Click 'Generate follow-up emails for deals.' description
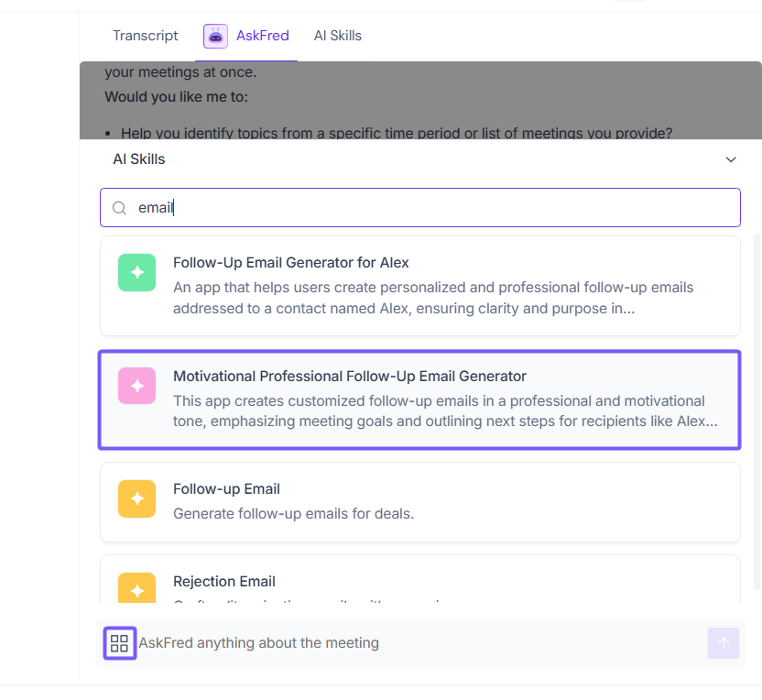Image resolution: width=762 pixels, height=700 pixels. [x=293, y=513]
